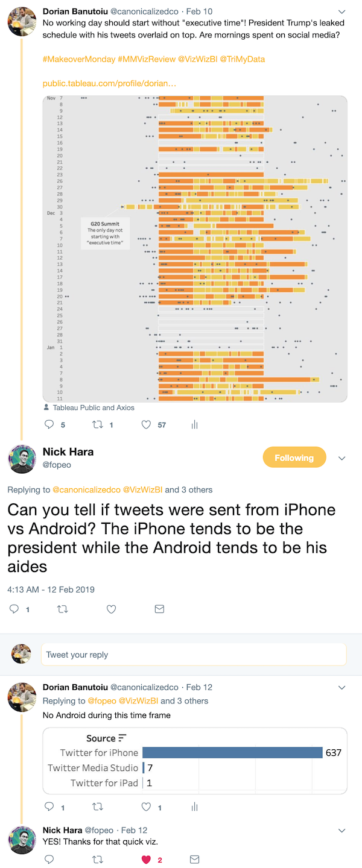Viewport: 362px width, 868px height.
Task: Click in the 'Tweet your reply' field
Action: (x=193, y=655)
